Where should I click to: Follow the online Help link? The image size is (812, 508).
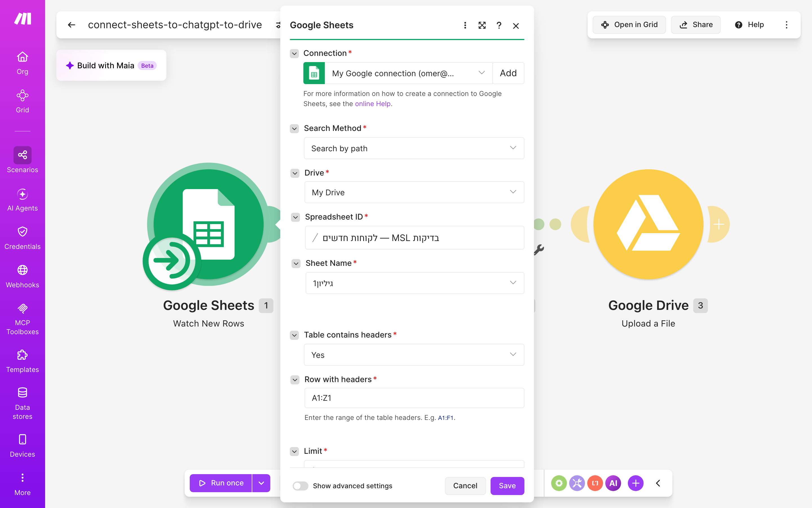(x=372, y=104)
